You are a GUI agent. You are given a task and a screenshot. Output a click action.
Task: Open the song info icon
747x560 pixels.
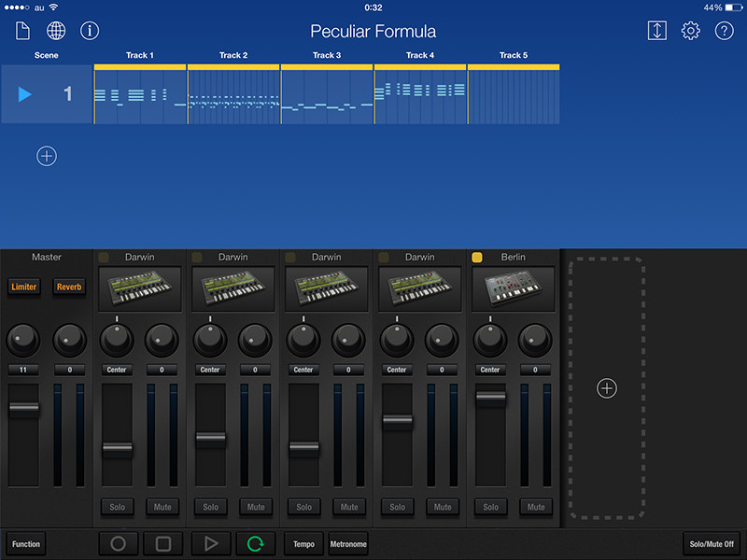click(90, 31)
